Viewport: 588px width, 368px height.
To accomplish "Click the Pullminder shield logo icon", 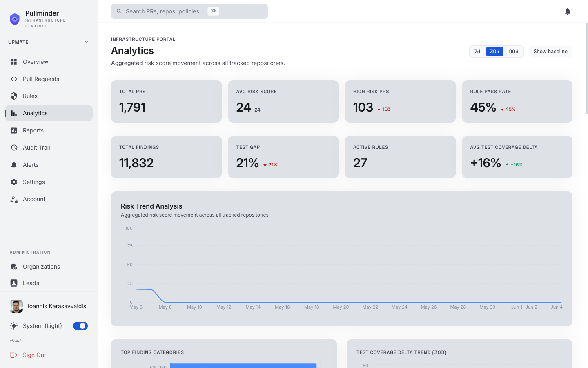I will [x=15, y=19].
